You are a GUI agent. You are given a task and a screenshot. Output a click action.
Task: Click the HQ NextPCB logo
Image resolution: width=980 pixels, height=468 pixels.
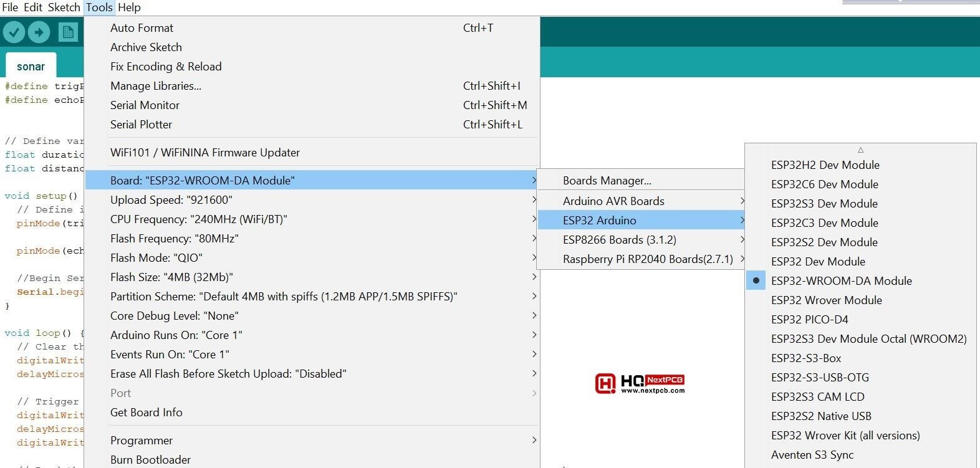tap(640, 383)
